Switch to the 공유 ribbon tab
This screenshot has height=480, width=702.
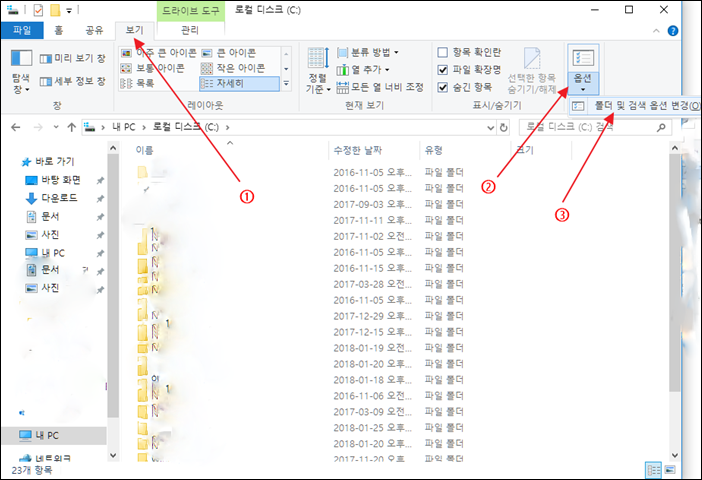(x=94, y=30)
